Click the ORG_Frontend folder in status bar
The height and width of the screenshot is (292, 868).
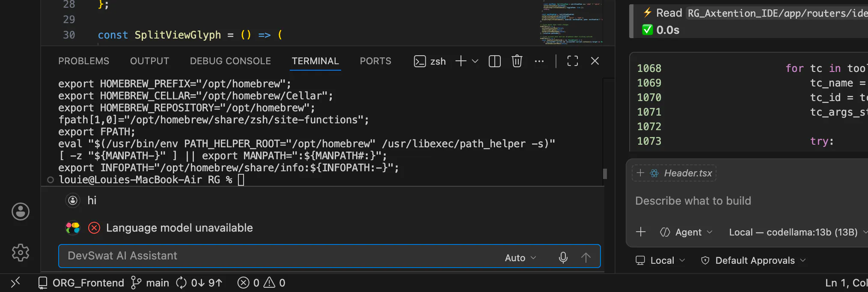81,283
